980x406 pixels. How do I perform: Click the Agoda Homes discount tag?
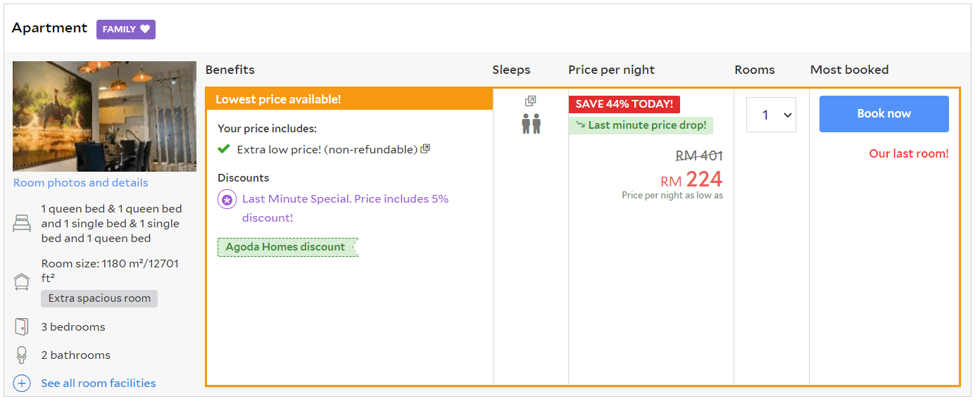coord(287,247)
